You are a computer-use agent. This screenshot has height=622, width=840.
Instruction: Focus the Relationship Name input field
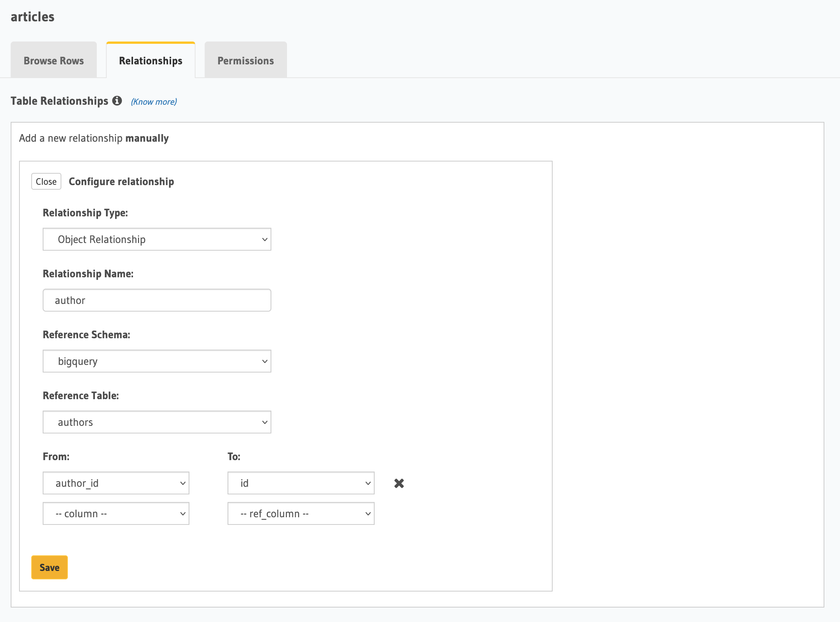click(157, 300)
